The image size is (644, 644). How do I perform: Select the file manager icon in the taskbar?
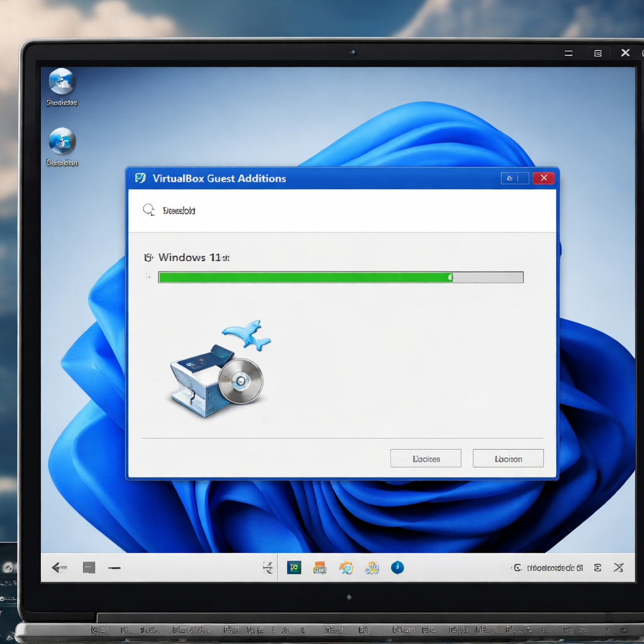click(319, 567)
